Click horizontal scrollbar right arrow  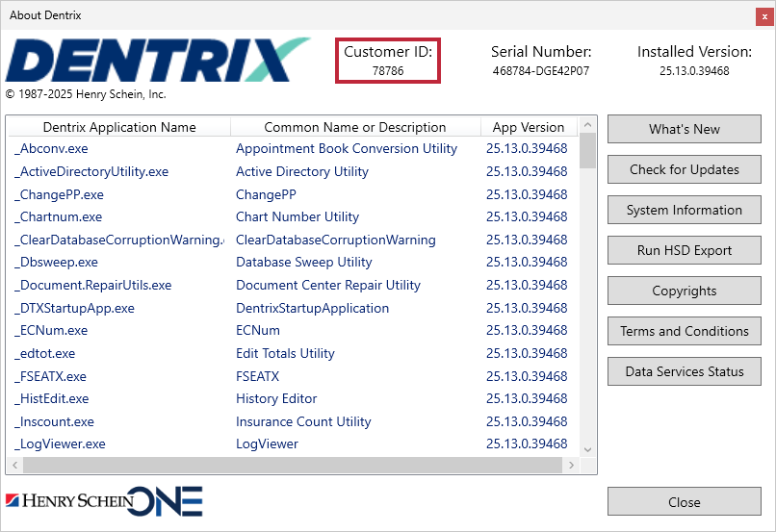572,465
